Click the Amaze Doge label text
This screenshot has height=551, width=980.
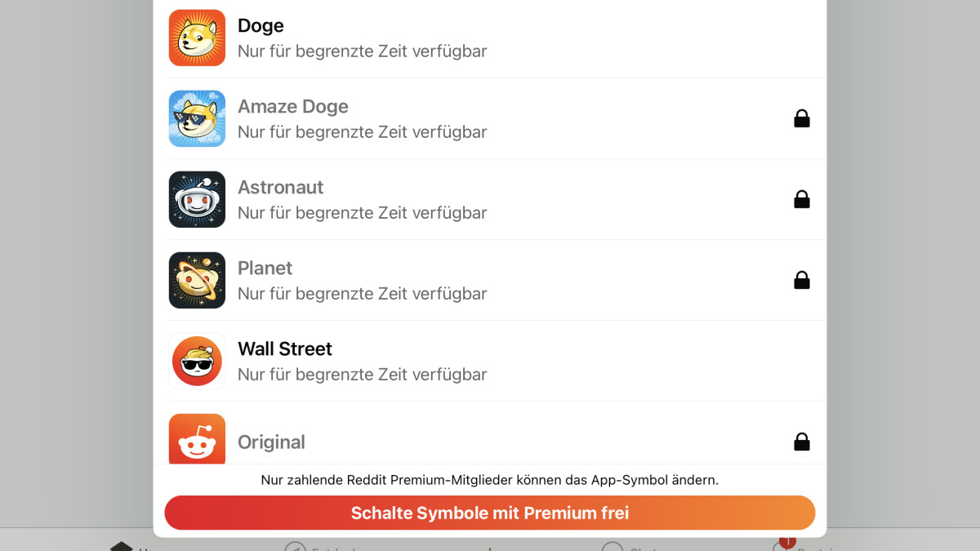pyautogui.click(x=292, y=107)
